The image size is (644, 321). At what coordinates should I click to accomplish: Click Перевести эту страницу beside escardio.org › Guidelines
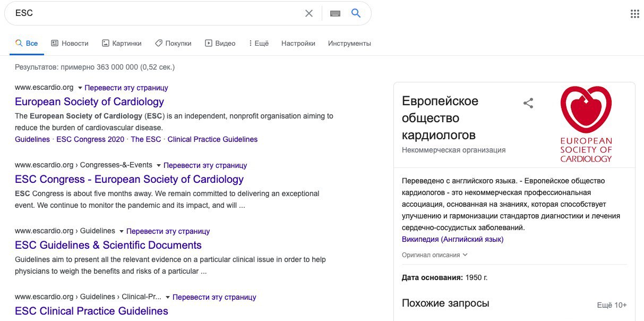tap(168, 231)
